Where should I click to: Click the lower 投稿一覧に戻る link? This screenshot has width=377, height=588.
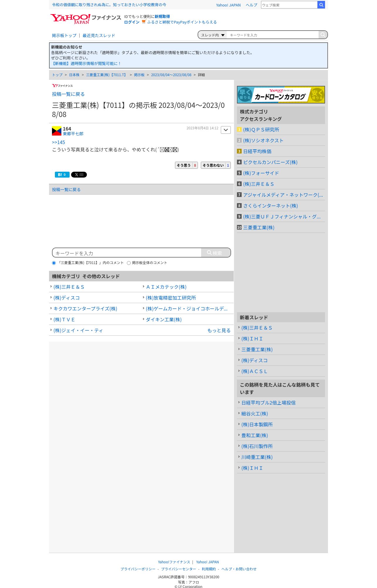pos(66,190)
